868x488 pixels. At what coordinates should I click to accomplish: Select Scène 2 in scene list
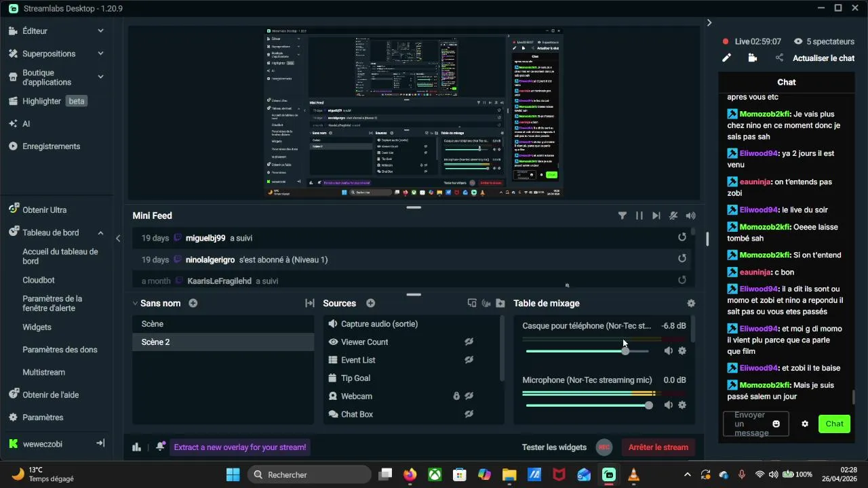tap(223, 342)
